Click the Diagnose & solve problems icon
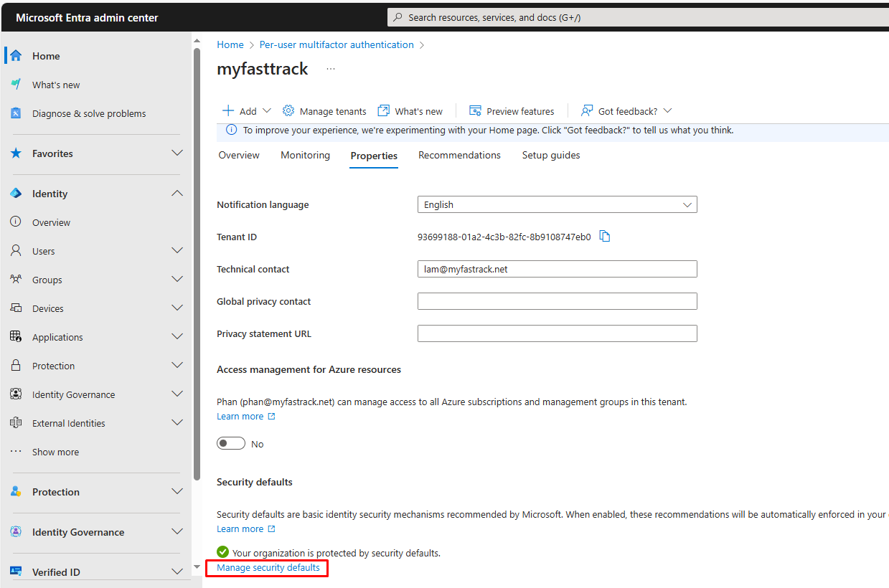Viewport: 889px width, 588px height. click(16, 113)
